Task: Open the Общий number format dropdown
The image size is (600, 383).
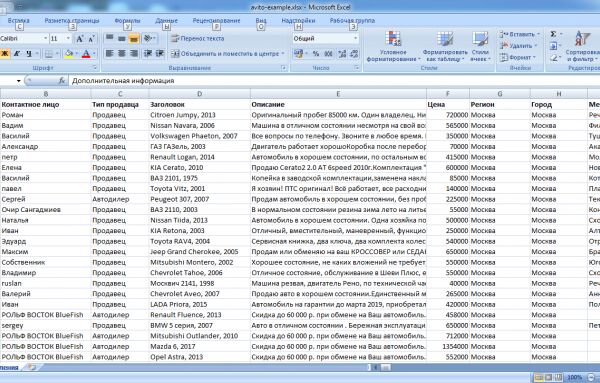Action: coord(355,38)
